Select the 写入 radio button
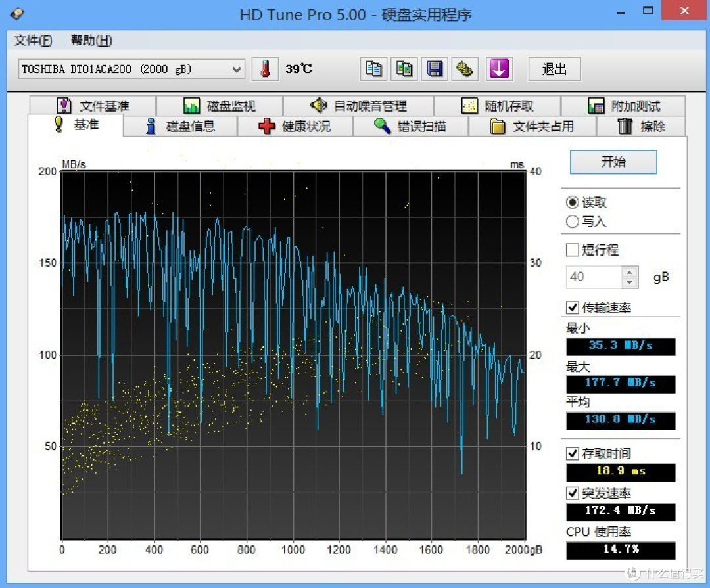The image size is (710, 588). click(x=573, y=222)
